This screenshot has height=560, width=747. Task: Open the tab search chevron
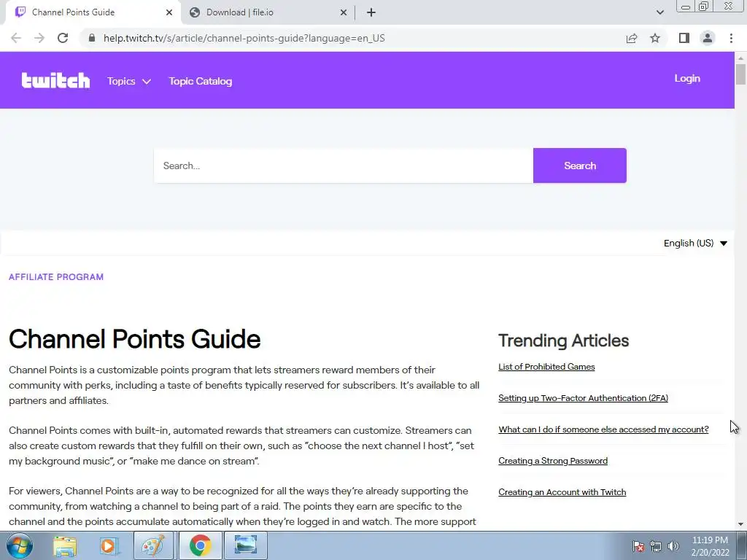coord(659,12)
